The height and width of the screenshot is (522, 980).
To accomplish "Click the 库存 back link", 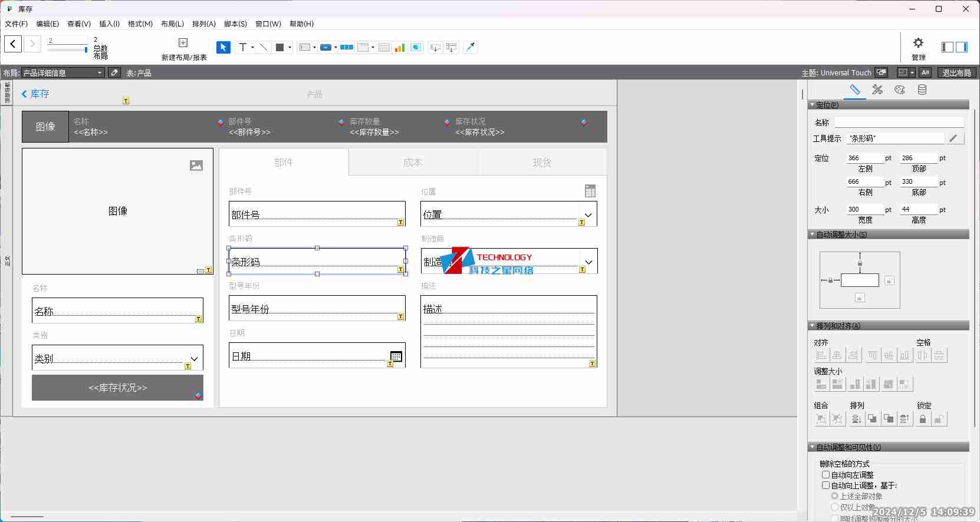I will click(x=35, y=94).
